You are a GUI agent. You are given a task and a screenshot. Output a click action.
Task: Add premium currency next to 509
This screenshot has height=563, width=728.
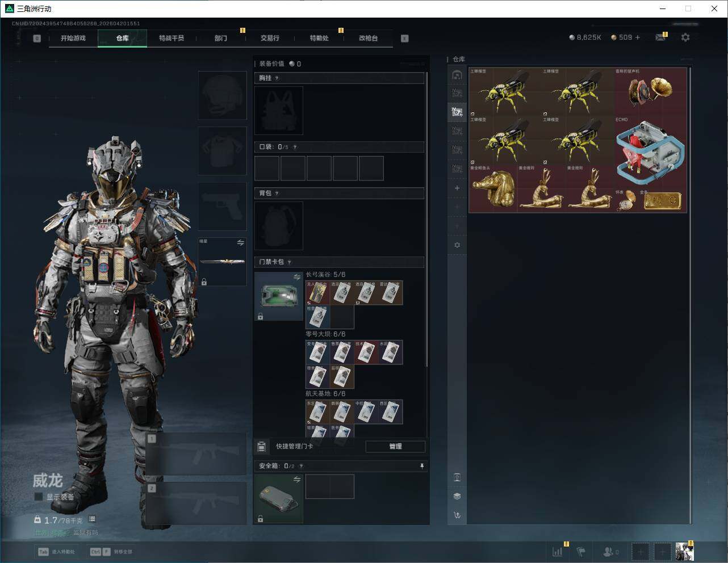click(638, 37)
